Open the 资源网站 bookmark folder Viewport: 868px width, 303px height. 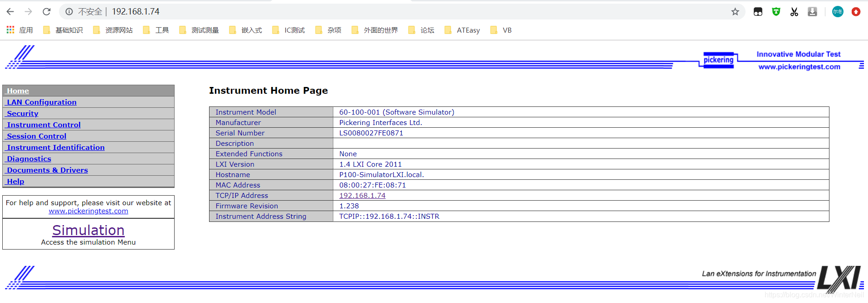tap(113, 30)
